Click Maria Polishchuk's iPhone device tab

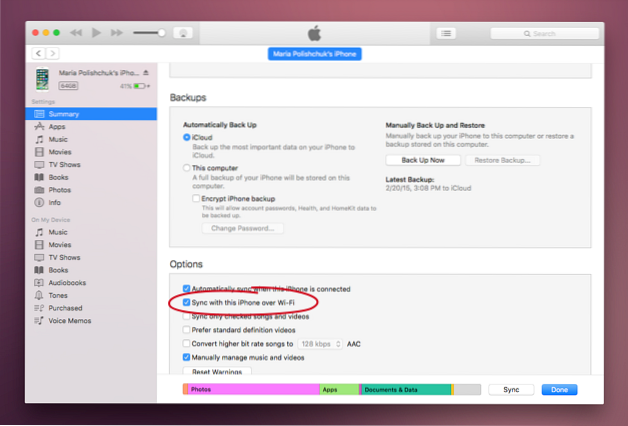[314, 53]
